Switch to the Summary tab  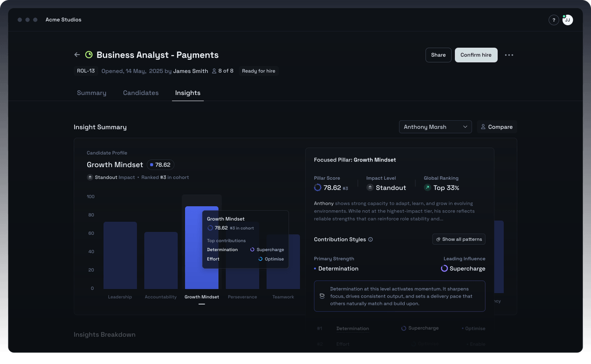click(x=92, y=93)
